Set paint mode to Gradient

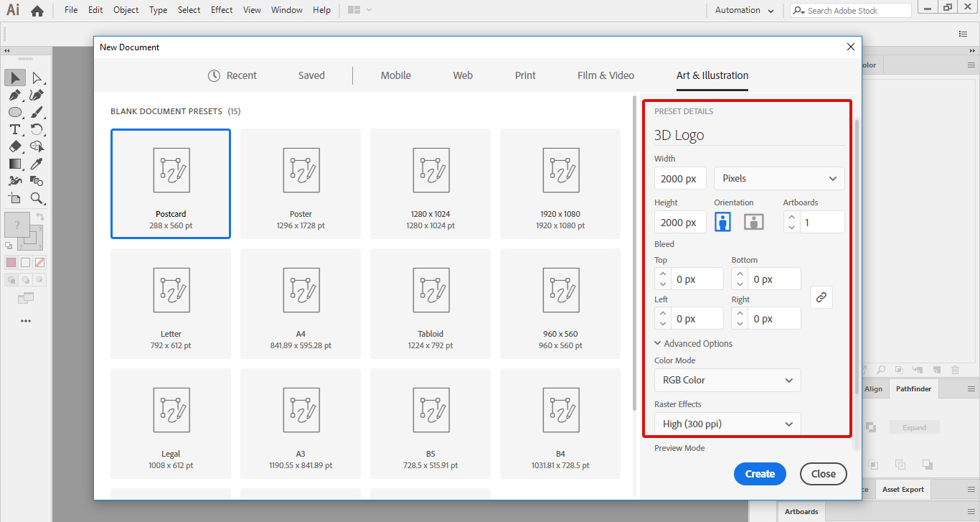(25, 263)
